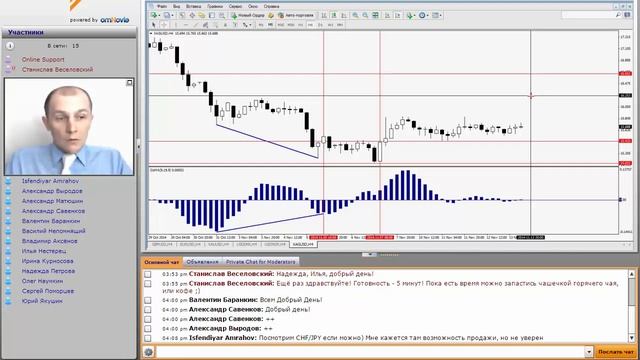
Task: Tick checkbox beside Александр Савенков '++' message
Action: (148, 319)
